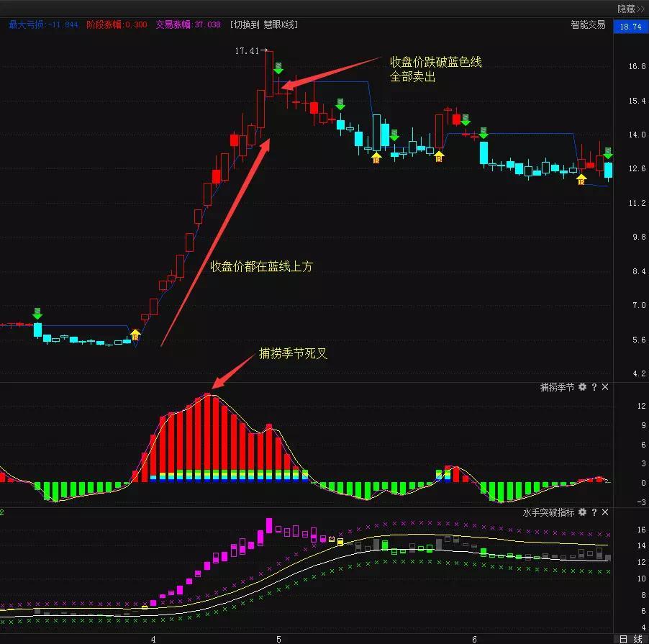This screenshot has width=649, height=644.
Task: Click the 4.2 price axis label
Action: coord(639,373)
